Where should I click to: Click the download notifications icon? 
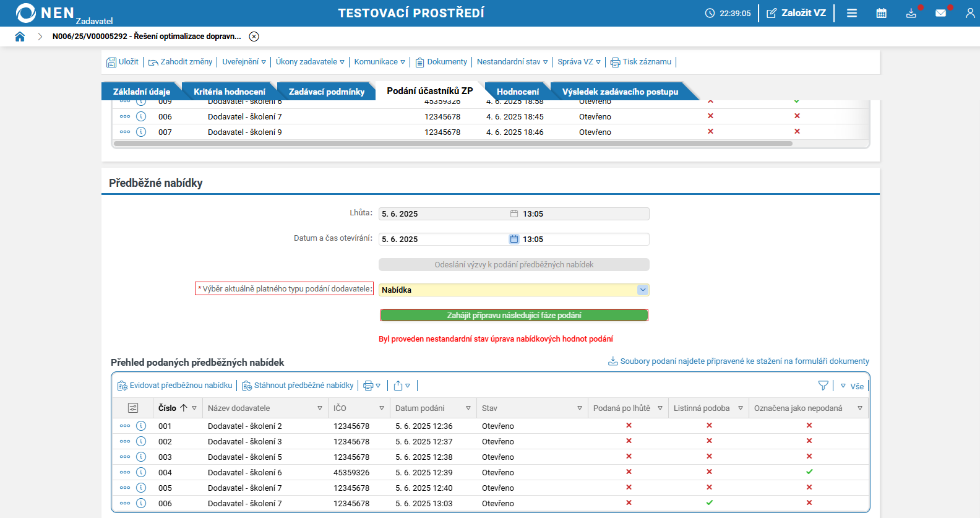[911, 13]
